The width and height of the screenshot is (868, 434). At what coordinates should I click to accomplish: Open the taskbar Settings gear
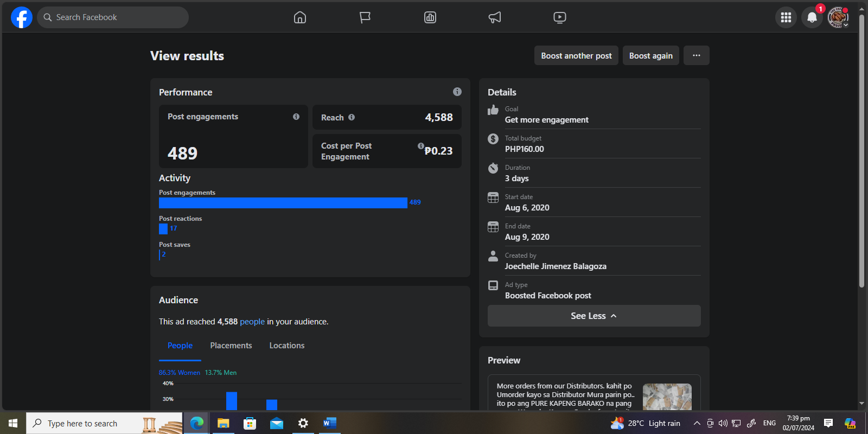(303, 423)
